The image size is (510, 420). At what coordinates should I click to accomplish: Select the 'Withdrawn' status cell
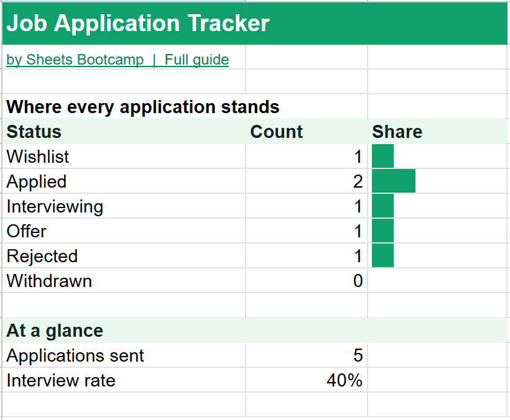click(x=124, y=281)
